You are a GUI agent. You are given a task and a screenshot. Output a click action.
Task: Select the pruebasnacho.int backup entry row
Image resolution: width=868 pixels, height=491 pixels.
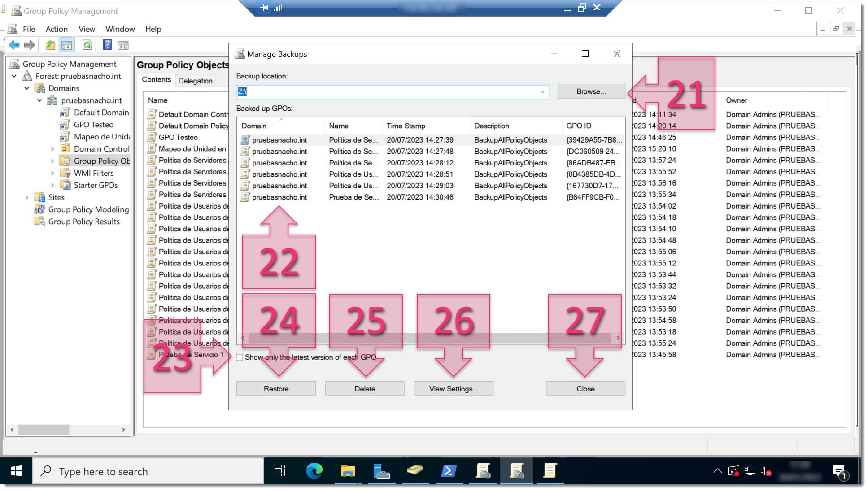[x=279, y=139]
